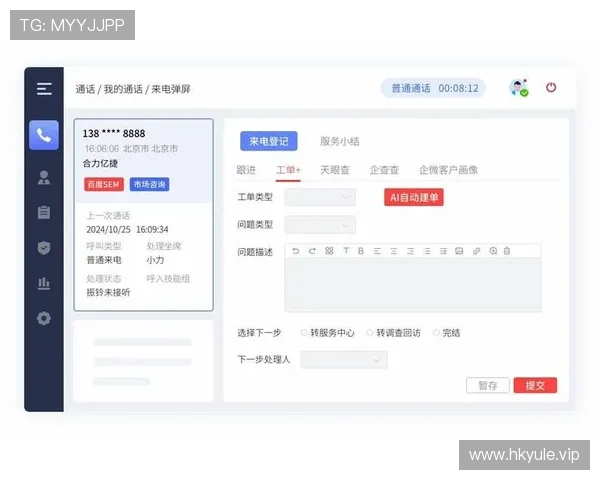Open the phone calls sidebar section

tap(44, 135)
